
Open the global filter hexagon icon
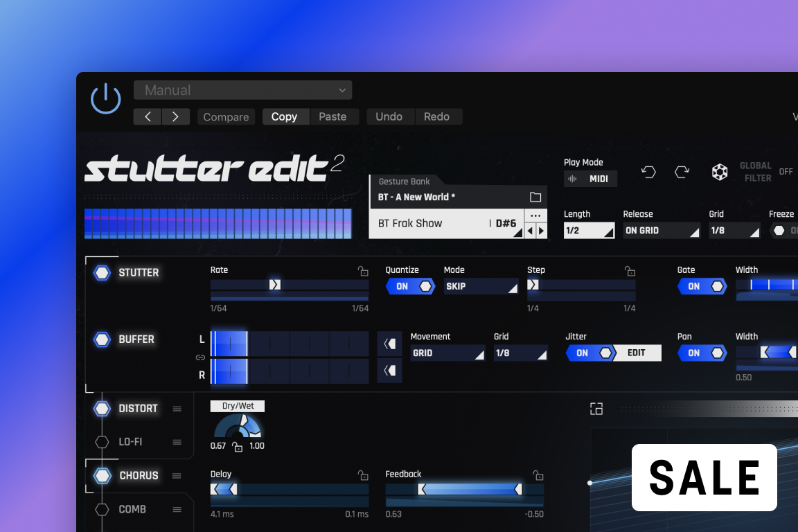(720, 172)
